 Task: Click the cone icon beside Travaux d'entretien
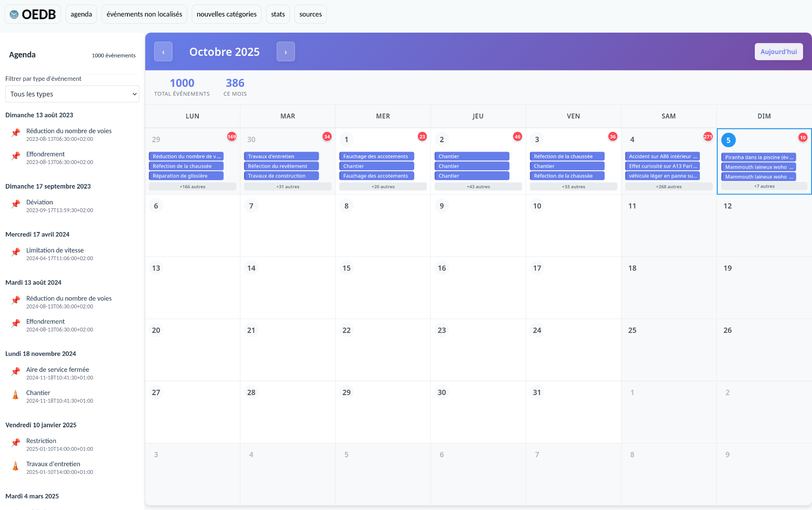click(x=16, y=466)
